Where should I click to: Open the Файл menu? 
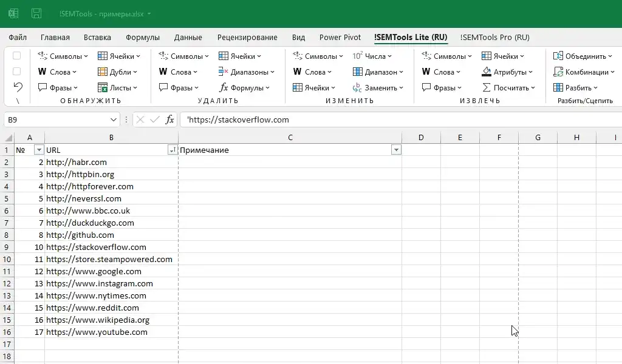18,37
